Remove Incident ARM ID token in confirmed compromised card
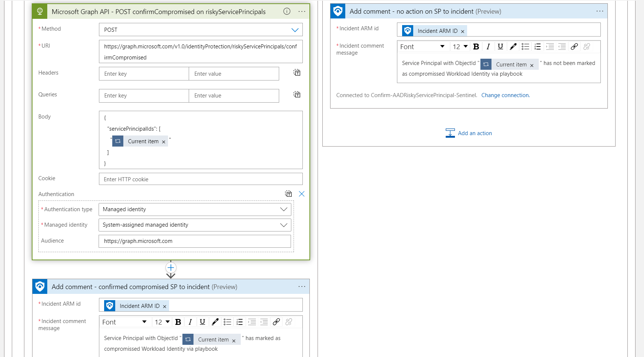The width and height of the screenshot is (644, 357). (164, 306)
